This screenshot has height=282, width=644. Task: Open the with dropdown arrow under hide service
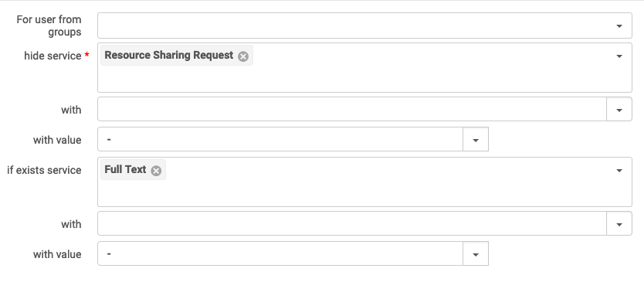tap(619, 110)
